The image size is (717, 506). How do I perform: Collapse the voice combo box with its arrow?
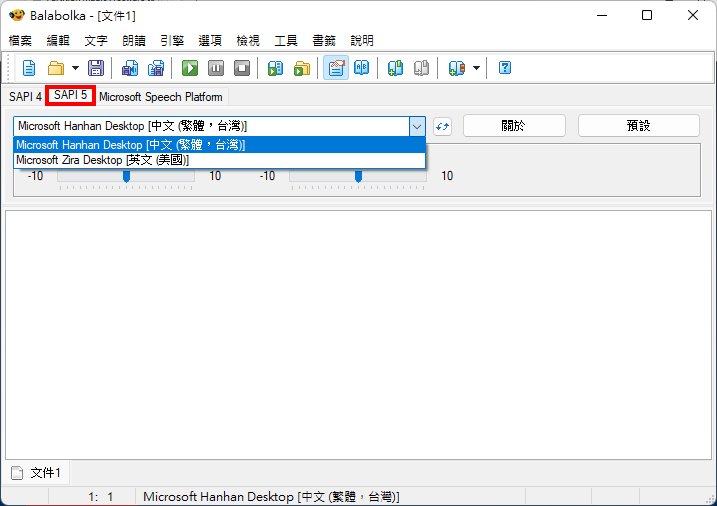pos(417,127)
